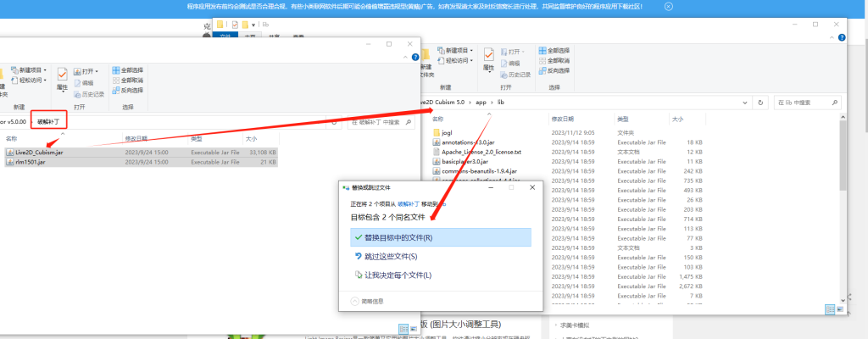The width and height of the screenshot is (868, 339).
Task: Switch 破解补丁 window to details view
Action: pyautogui.click(x=403, y=329)
